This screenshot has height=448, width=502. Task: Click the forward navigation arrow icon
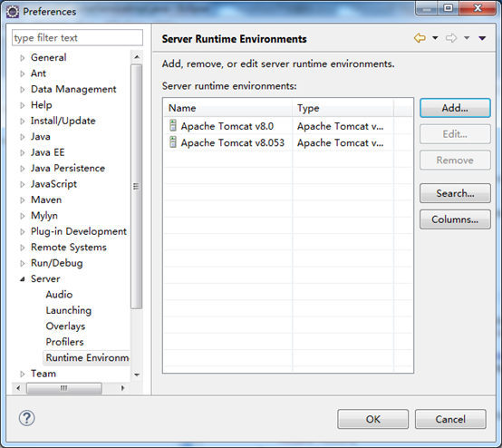(x=451, y=38)
